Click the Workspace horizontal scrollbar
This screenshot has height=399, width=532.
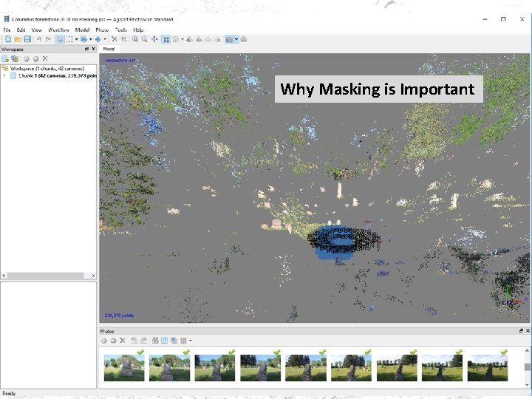pos(46,276)
